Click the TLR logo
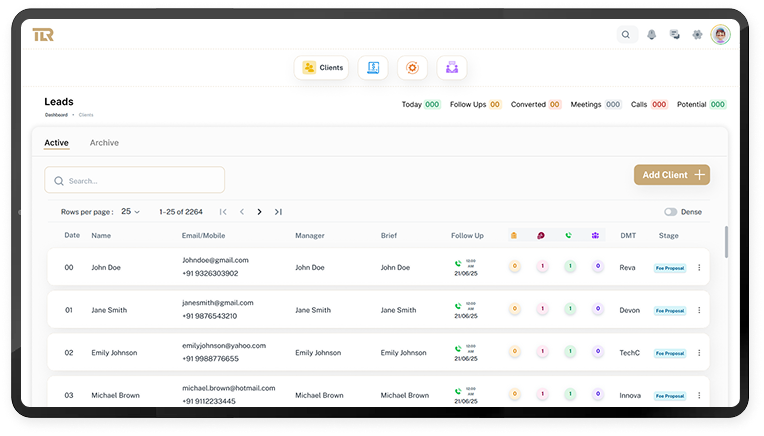The width and height of the screenshot is (764, 436). click(x=43, y=35)
